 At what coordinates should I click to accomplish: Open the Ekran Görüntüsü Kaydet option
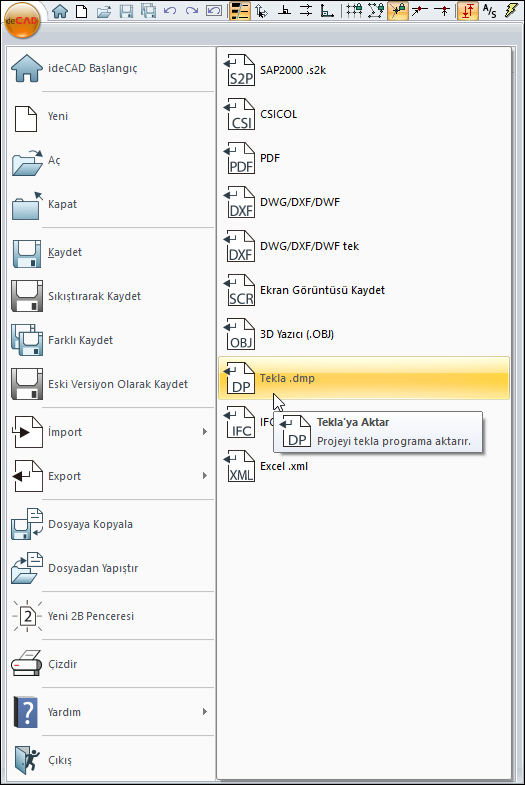point(364,290)
